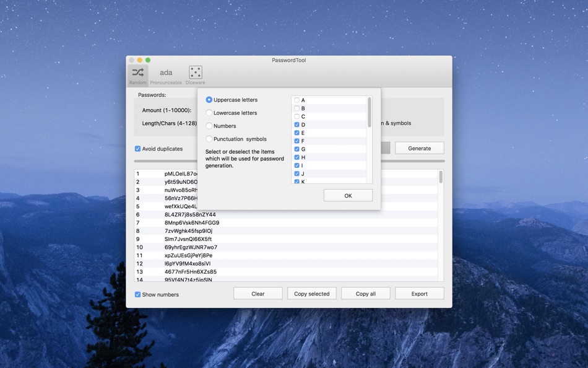Export the generated passwords
Viewport: 588px width, 368px height.
pos(419,294)
